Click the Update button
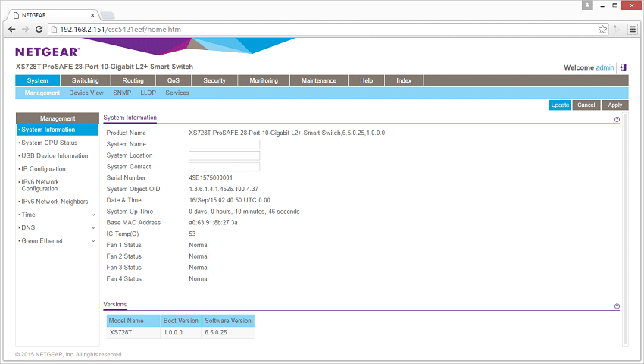The width and height of the screenshot is (644, 364). pos(560,105)
